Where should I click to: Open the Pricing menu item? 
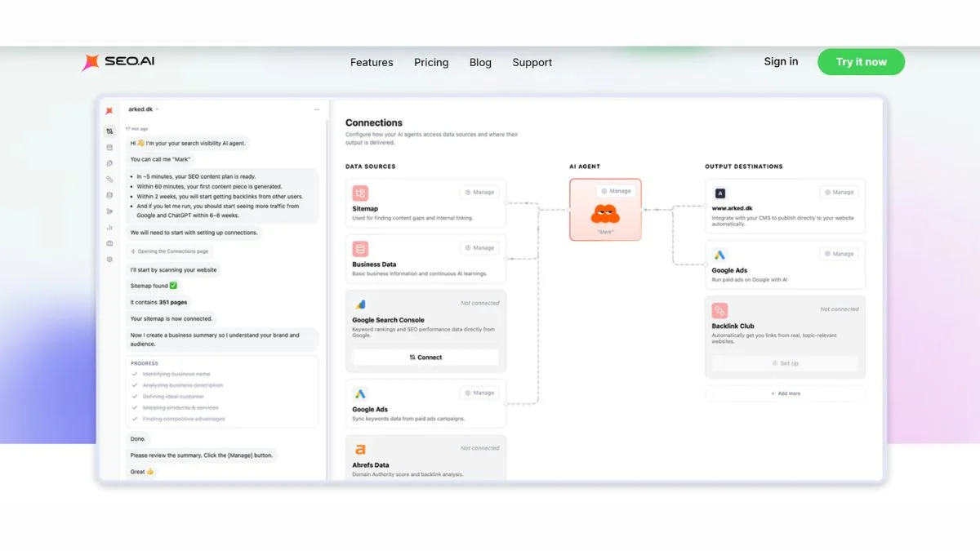pyautogui.click(x=431, y=62)
